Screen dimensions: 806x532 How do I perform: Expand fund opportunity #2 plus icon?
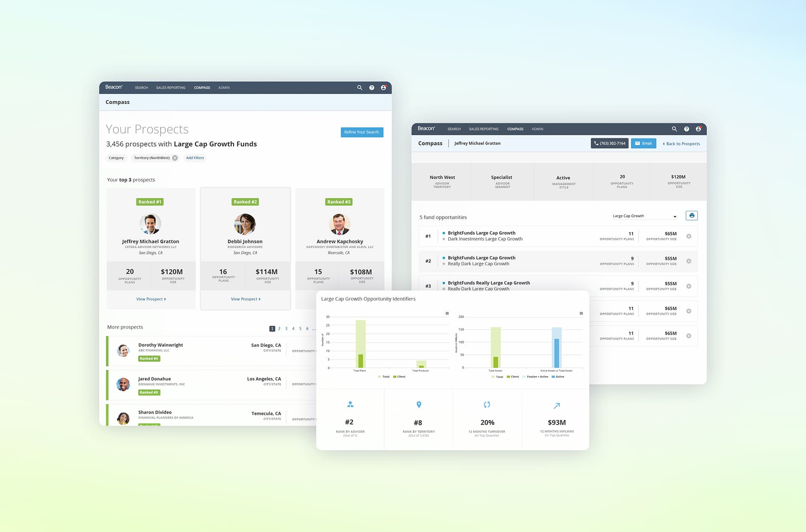pos(689,261)
